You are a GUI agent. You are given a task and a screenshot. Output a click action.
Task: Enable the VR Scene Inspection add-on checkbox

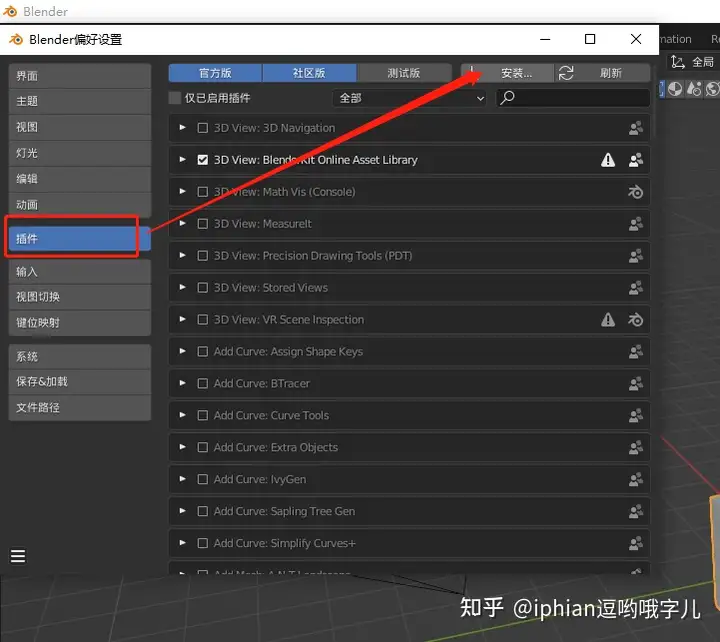coord(202,320)
